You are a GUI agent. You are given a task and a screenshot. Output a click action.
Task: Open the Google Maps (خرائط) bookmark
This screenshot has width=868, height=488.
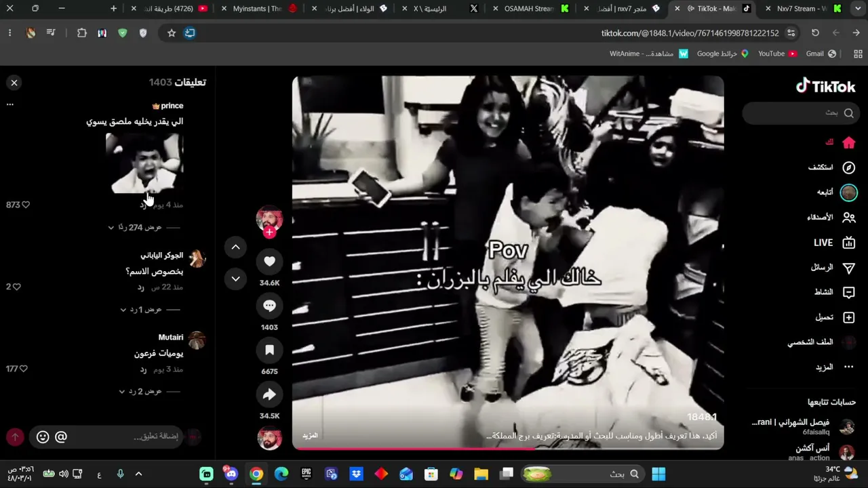point(723,54)
